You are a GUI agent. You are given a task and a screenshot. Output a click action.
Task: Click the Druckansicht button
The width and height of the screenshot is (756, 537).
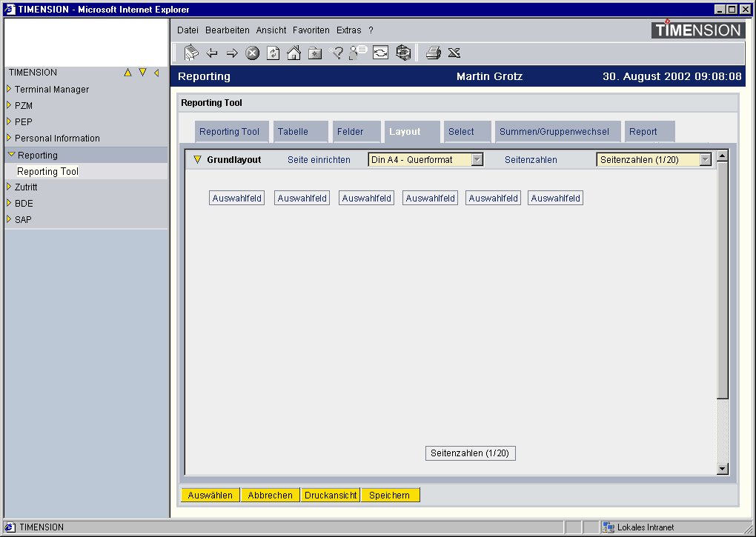[x=331, y=496]
